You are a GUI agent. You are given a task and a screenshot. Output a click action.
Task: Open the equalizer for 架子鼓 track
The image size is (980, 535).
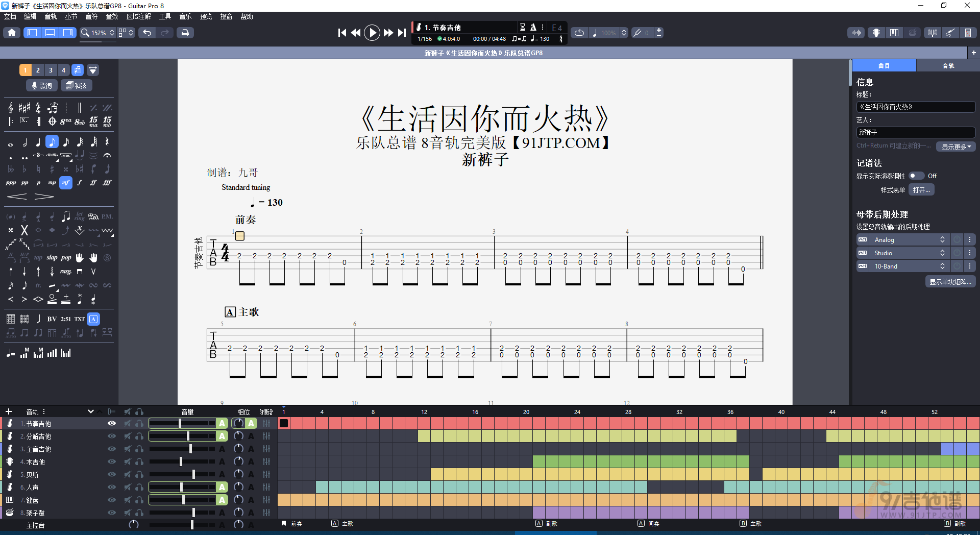pos(266,513)
